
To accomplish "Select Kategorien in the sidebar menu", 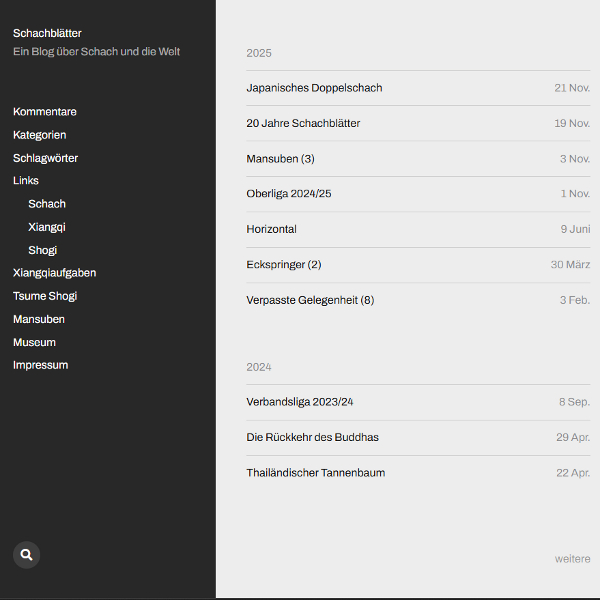I will click(x=39, y=135).
